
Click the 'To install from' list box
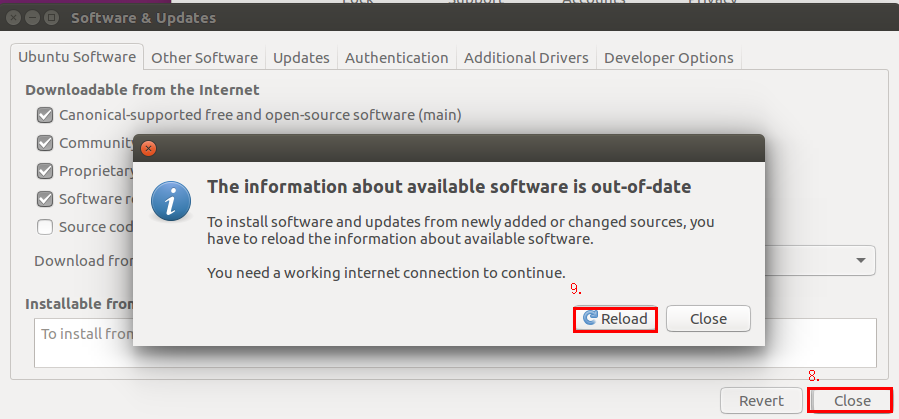[x=455, y=343]
